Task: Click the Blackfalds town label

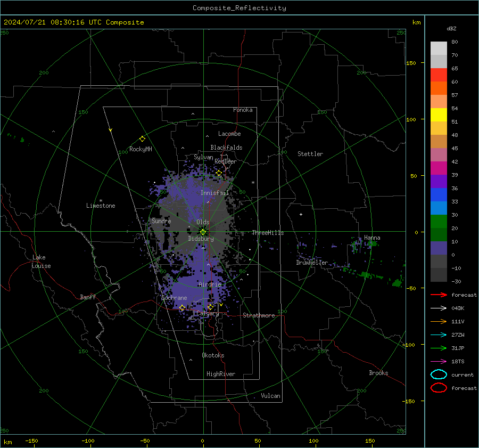Action: (226, 148)
